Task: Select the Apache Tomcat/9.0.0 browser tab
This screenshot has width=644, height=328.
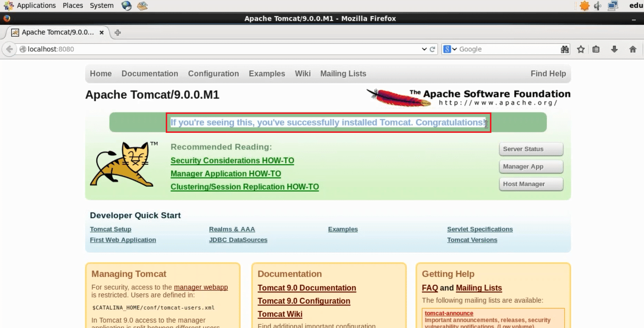Action: [58, 33]
